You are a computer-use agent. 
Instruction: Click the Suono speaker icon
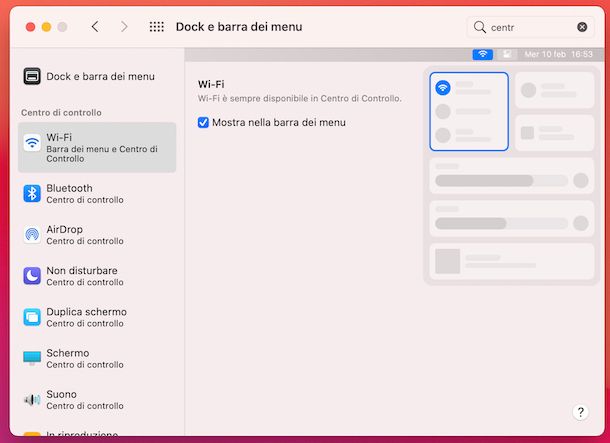click(x=32, y=399)
